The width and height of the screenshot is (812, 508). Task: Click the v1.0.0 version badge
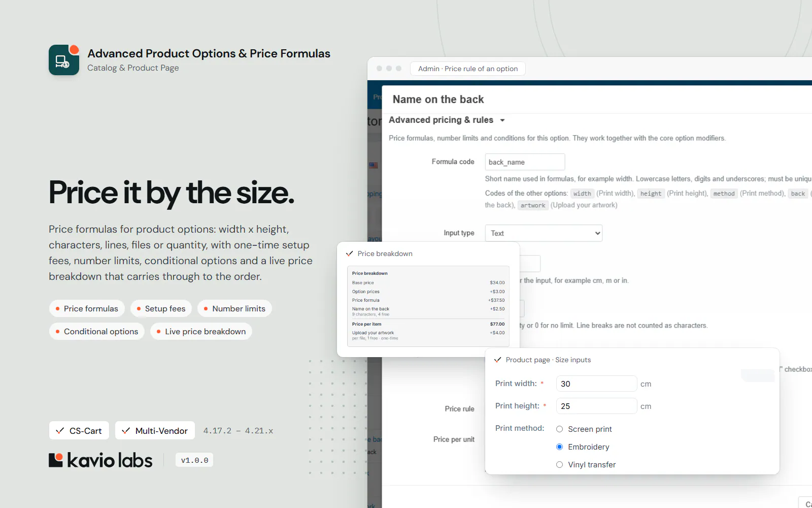click(194, 460)
